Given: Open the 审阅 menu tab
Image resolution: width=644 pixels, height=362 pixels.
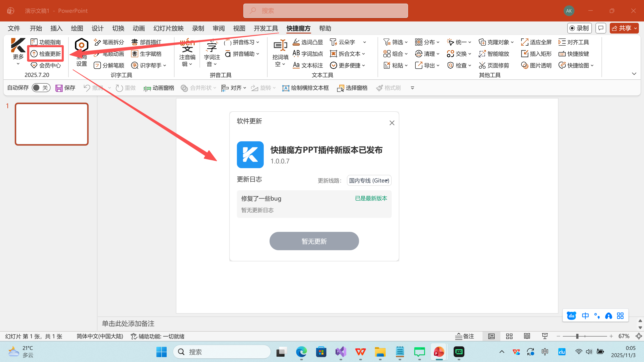Looking at the screenshot, I should (x=219, y=28).
